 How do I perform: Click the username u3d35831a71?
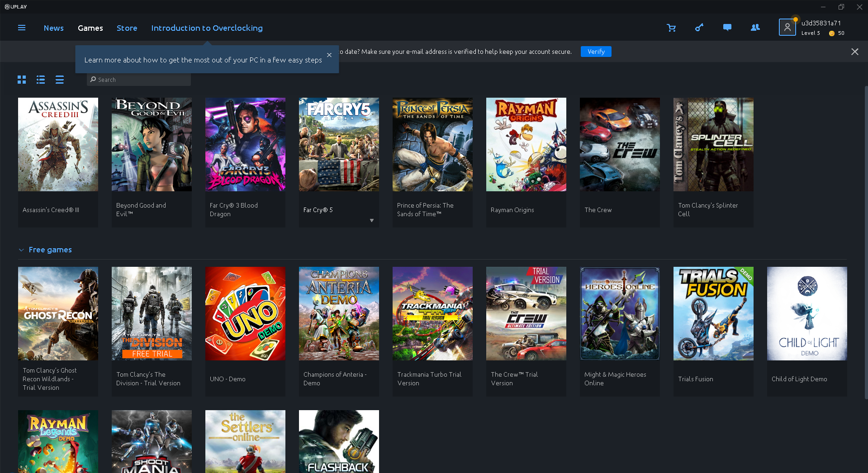(821, 23)
